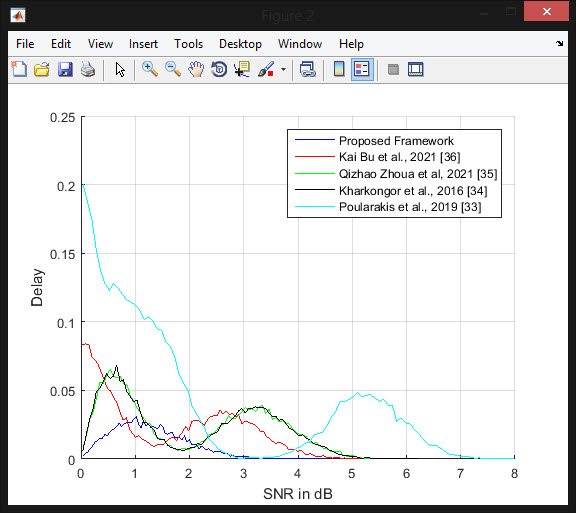Open the Desktop menu

[240, 44]
